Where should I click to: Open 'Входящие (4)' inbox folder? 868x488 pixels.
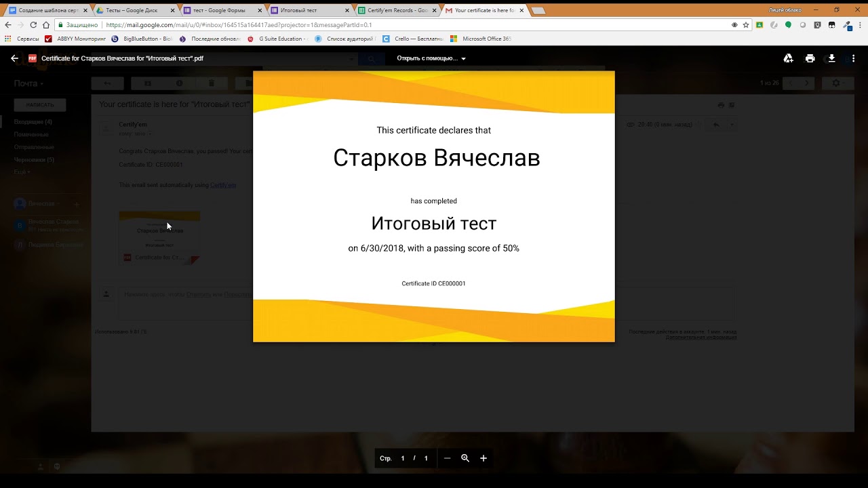pyautogui.click(x=33, y=122)
